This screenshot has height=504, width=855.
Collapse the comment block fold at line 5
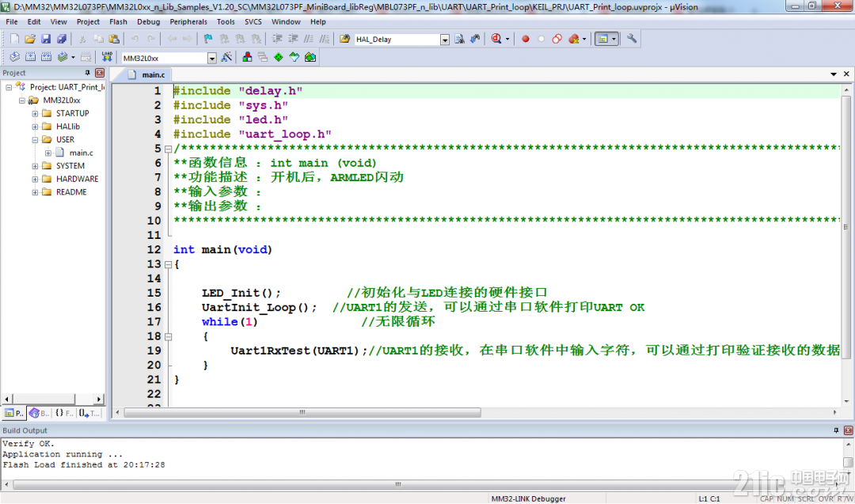pyautogui.click(x=169, y=149)
